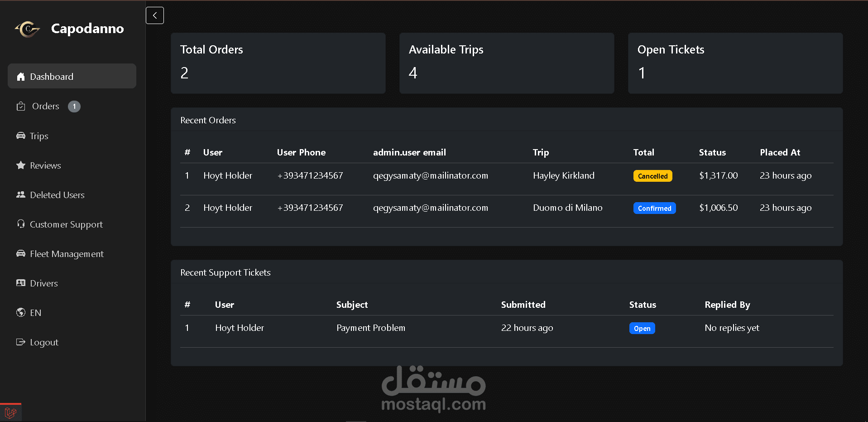
Task: Select Logout in the sidebar
Action: coord(44,342)
